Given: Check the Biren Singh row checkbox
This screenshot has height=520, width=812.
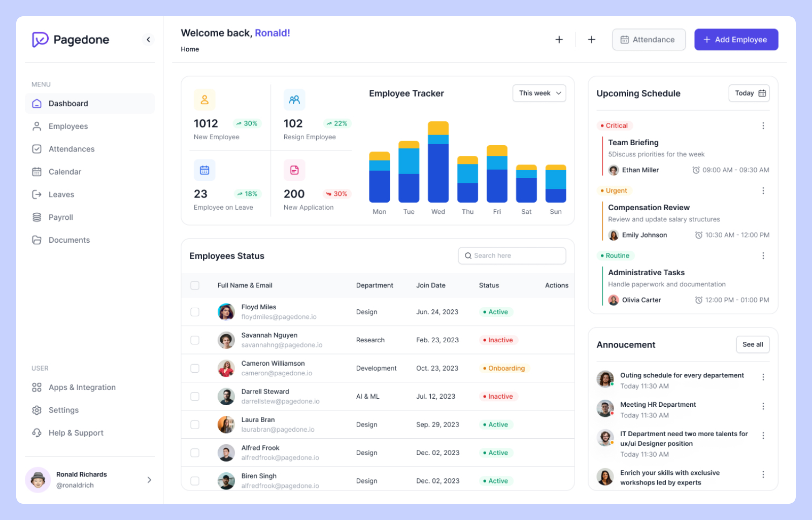Looking at the screenshot, I should coord(195,481).
